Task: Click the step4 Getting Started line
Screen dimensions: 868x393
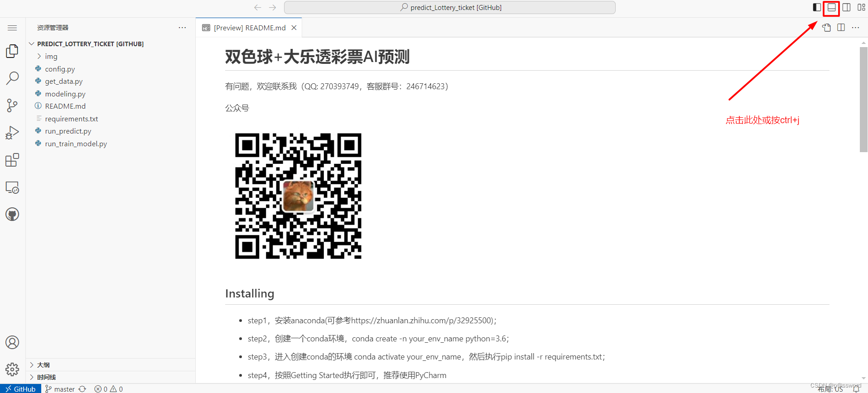Action: [347, 375]
